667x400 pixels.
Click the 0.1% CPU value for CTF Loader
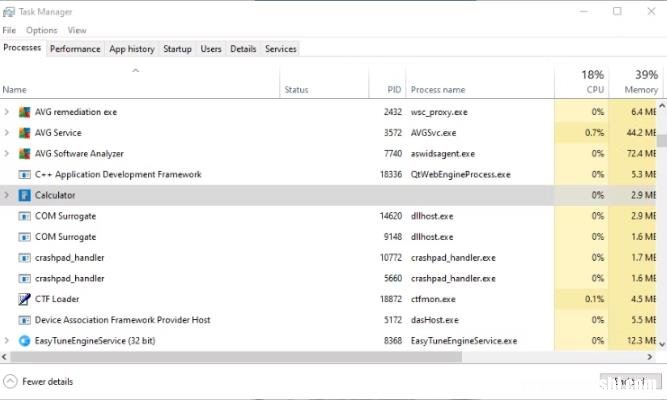[595, 299]
